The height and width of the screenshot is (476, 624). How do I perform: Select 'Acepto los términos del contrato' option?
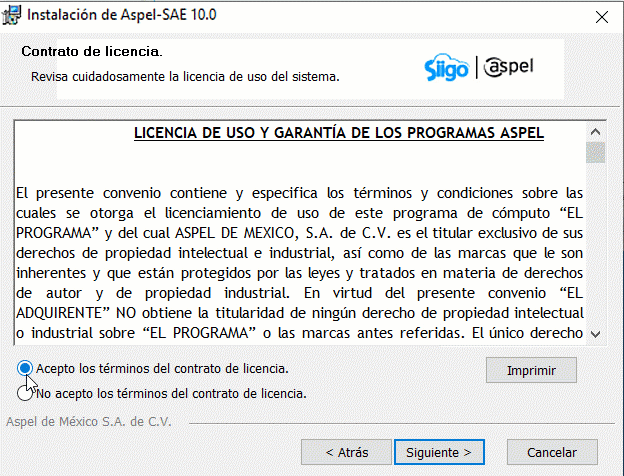pyautogui.click(x=25, y=368)
